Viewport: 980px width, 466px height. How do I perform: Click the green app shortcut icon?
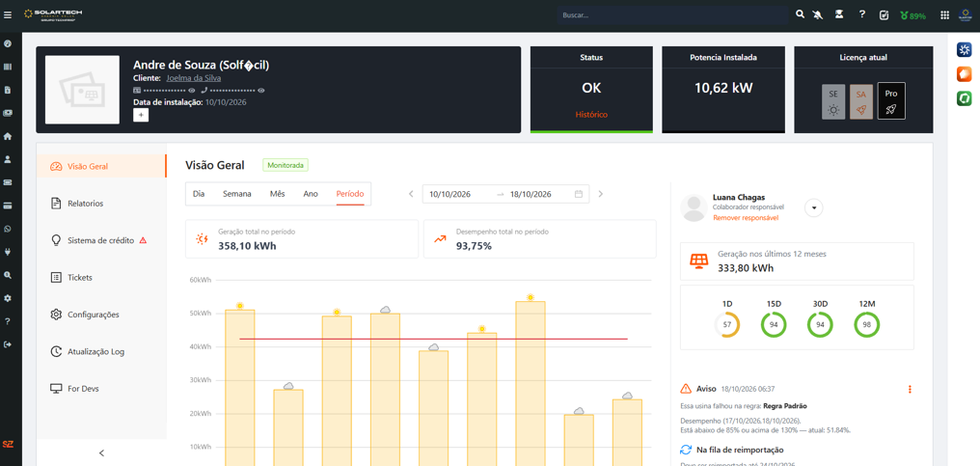(x=965, y=98)
